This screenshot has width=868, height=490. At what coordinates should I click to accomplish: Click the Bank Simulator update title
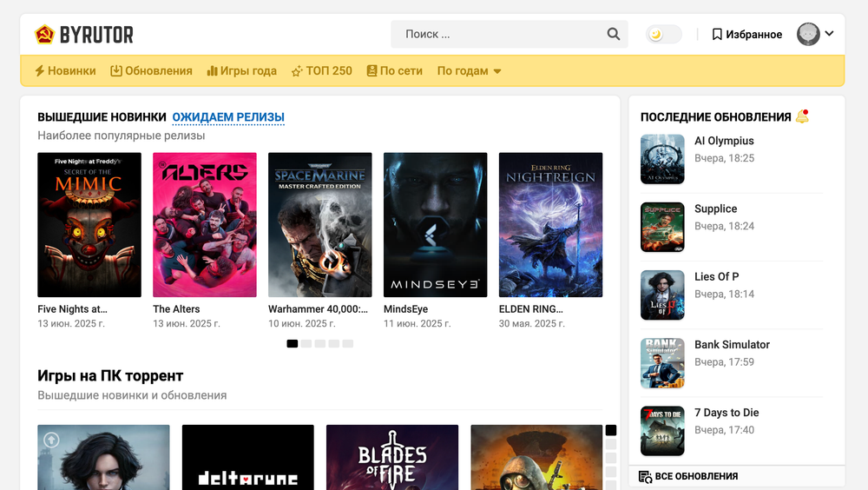click(x=732, y=345)
